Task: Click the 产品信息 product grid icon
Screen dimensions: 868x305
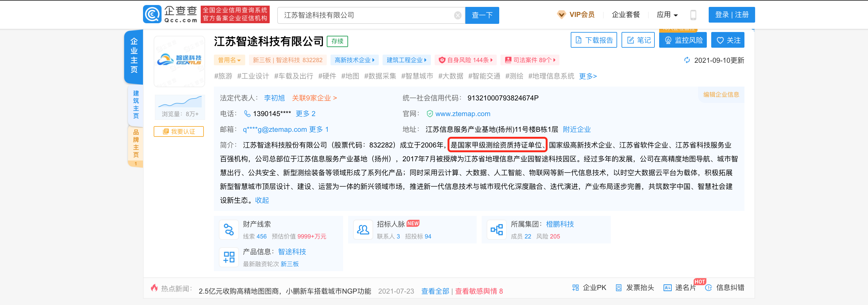Action: coord(229,258)
